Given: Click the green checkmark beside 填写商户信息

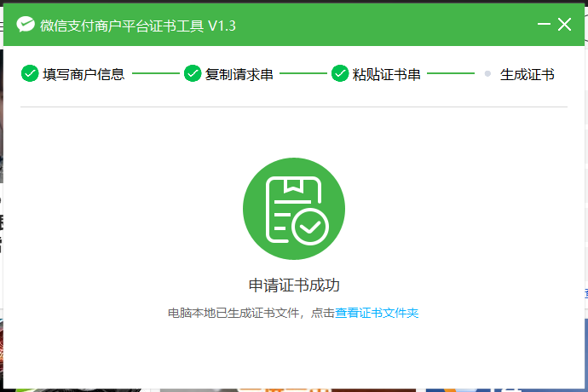Looking at the screenshot, I should pos(30,74).
